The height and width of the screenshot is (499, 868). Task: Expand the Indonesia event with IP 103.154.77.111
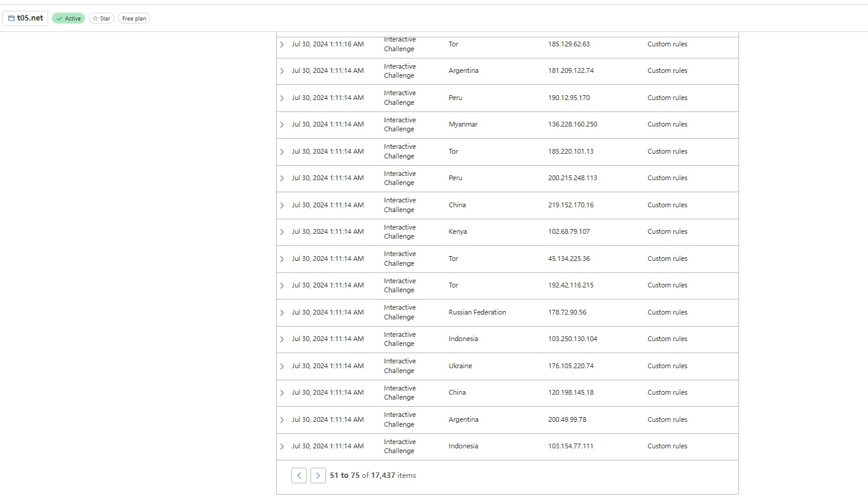(x=281, y=447)
